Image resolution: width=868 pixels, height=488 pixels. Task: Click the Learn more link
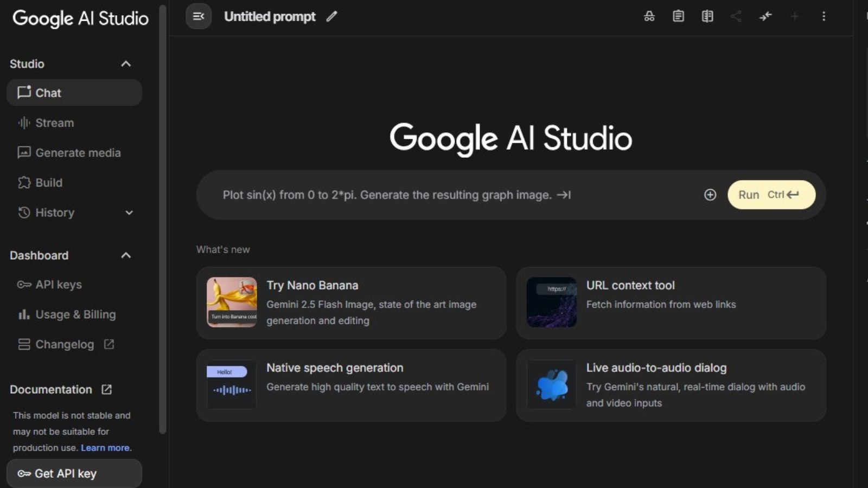click(x=105, y=447)
